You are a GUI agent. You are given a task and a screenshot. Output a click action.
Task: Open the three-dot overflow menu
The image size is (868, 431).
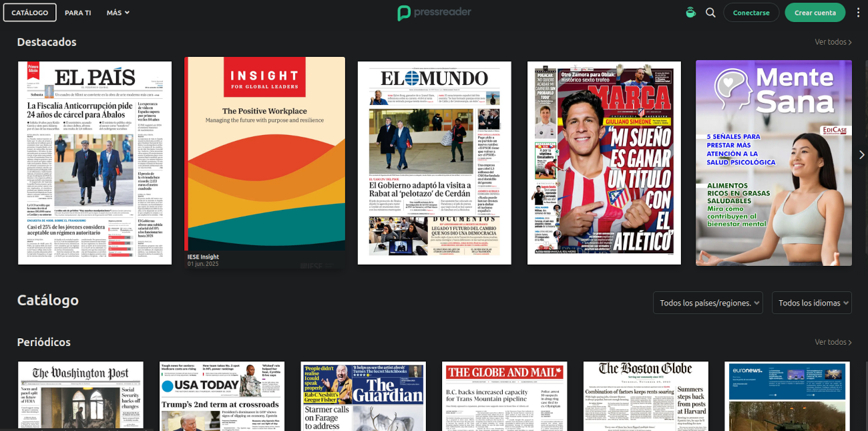[859, 12]
